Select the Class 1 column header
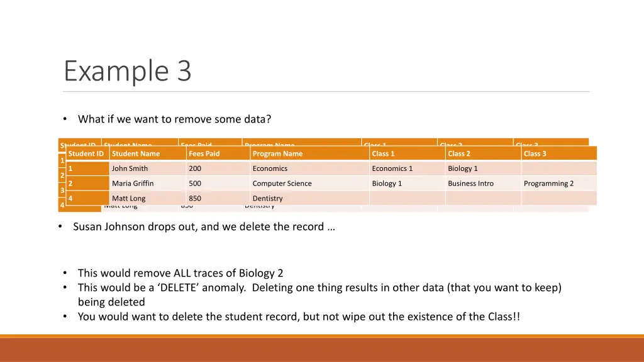Viewport: 644px width, 362px height. pos(407,153)
